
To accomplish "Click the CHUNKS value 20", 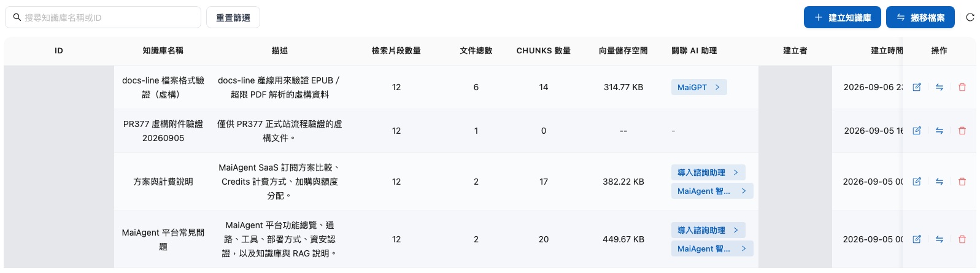I will point(544,239).
